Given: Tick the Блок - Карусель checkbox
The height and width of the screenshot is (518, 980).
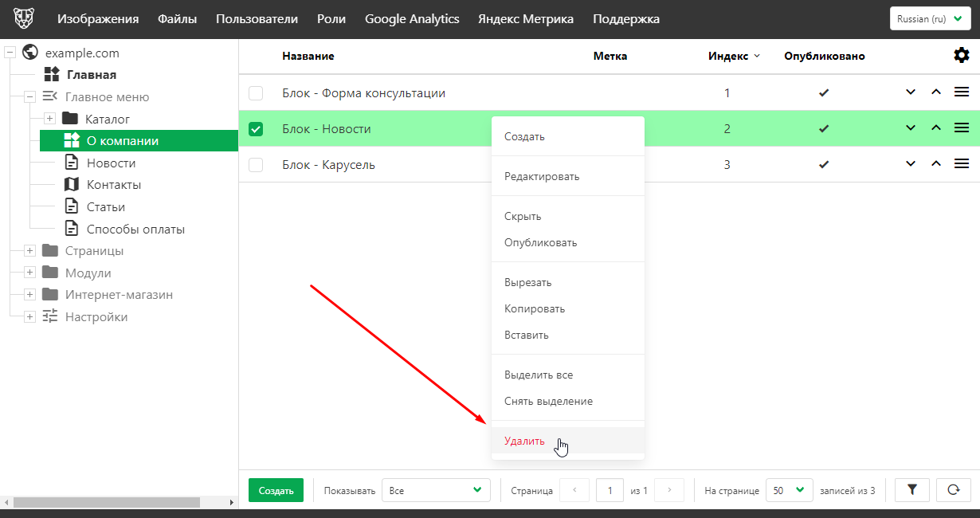Looking at the screenshot, I should pyautogui.click(x=256, y=165).
